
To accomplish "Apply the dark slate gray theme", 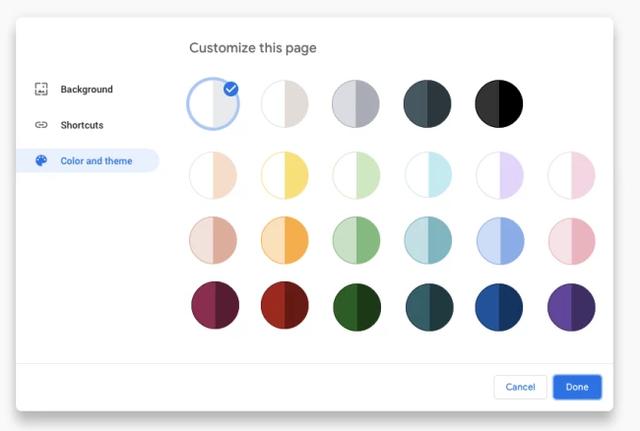I will pyautogui.click(x=427, y=104).
